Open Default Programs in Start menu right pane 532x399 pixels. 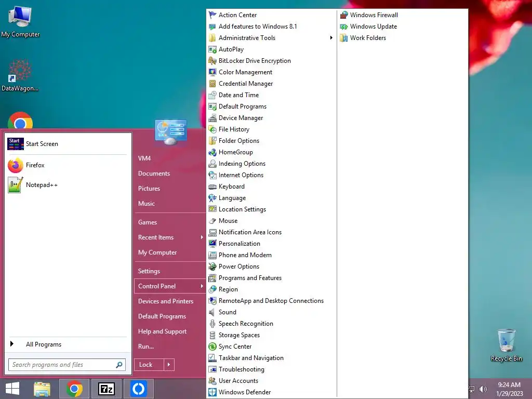click(x=162, y=316)
